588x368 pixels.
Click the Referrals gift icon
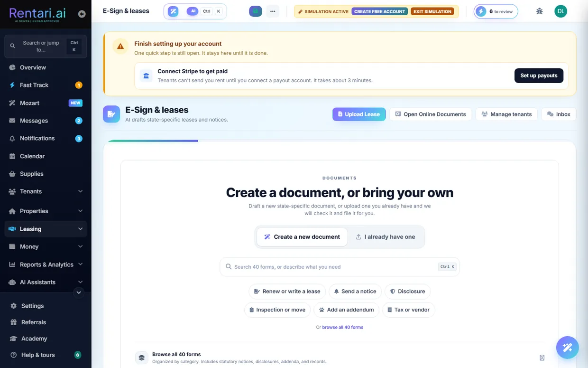[x=13, y=322]
